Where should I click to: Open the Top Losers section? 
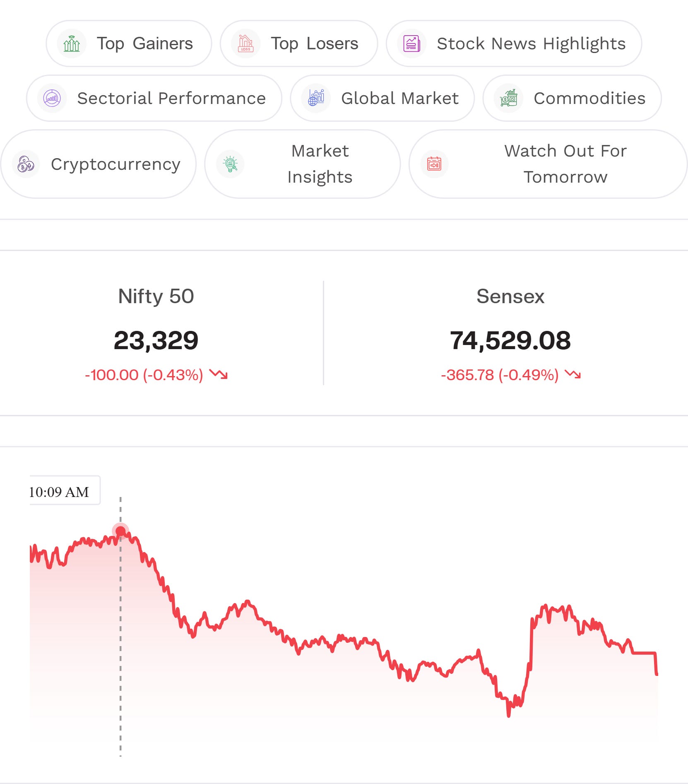[299, 43]
